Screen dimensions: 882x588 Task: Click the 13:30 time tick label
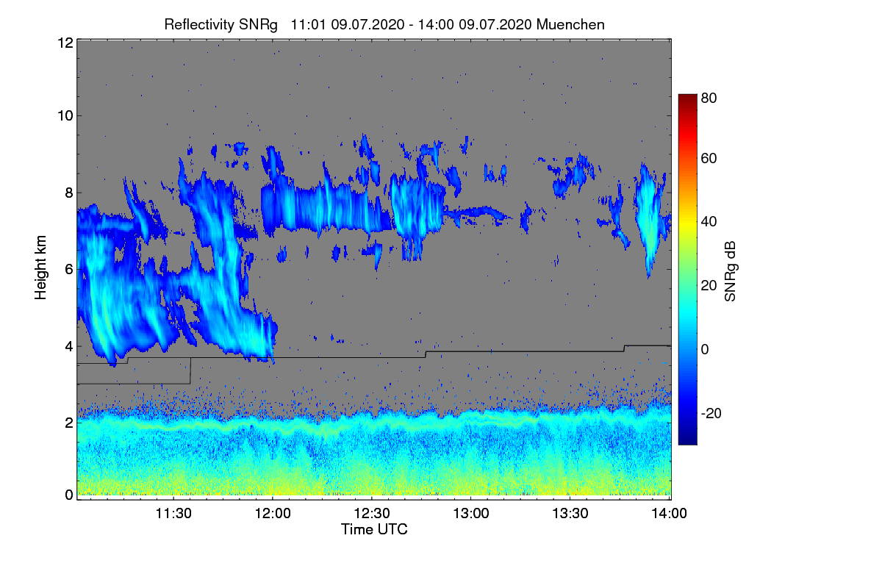(570, 514)
